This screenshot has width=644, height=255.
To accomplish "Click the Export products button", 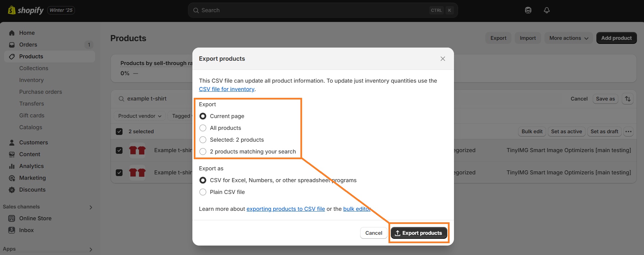I will click(419, 233).
